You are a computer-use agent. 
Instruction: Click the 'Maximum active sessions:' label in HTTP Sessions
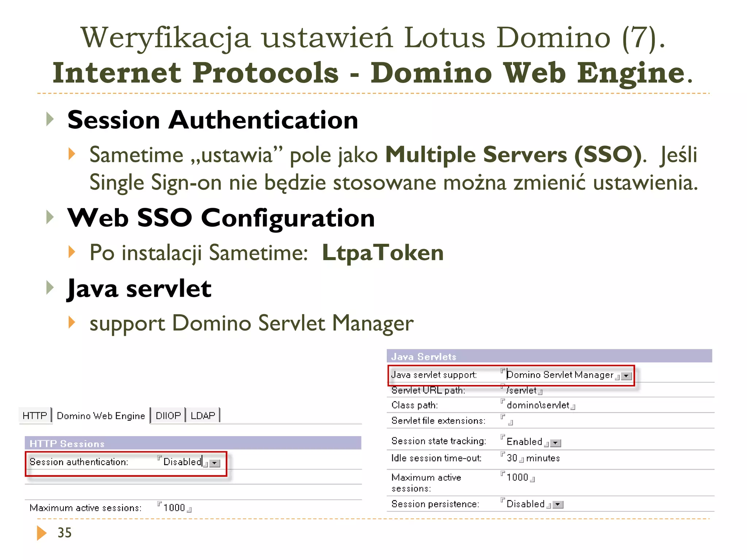click(85, 508)
